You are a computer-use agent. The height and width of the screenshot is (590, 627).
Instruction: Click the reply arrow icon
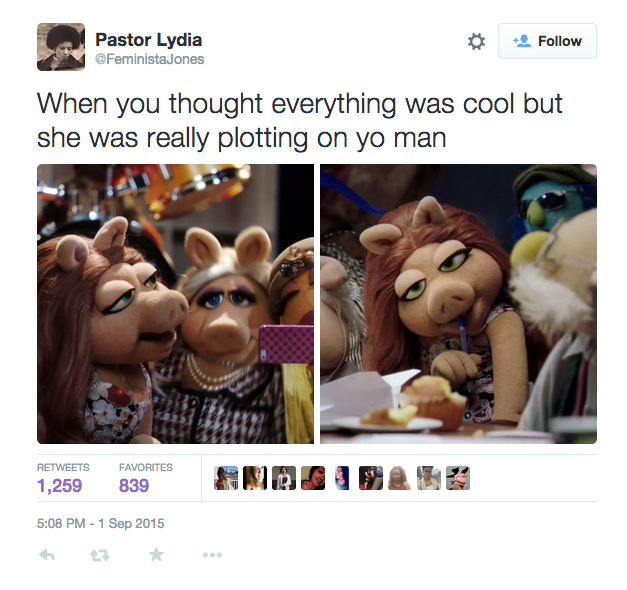[47, 555]
